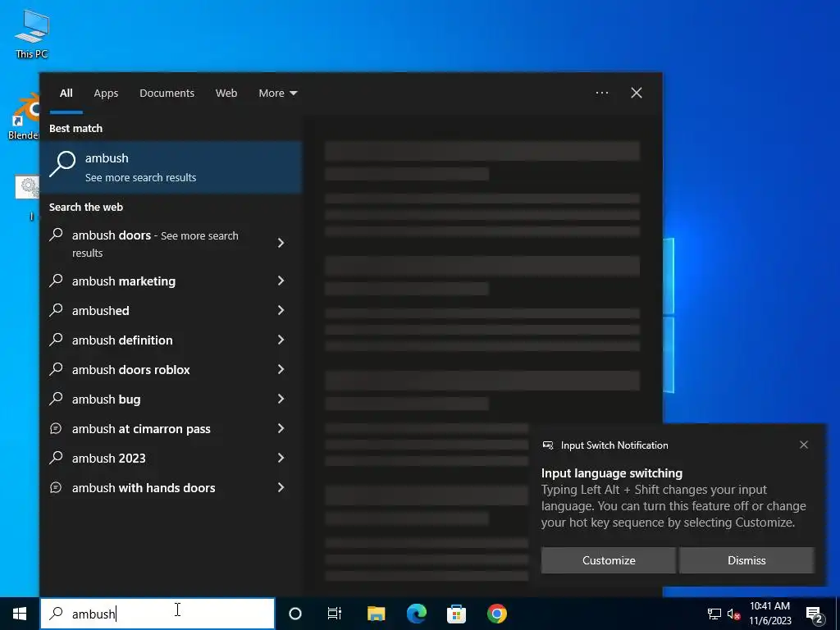Select the 'ambush doors roblox' suggestion
Image resolution: width=840 pixels, height=630 pixels.
pyautogui.click(x=171, y=369)
